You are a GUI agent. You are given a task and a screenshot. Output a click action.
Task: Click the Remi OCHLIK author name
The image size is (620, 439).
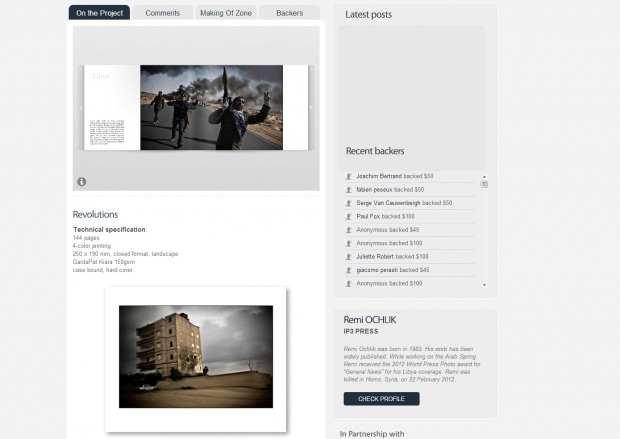click(x=372, y=320)
